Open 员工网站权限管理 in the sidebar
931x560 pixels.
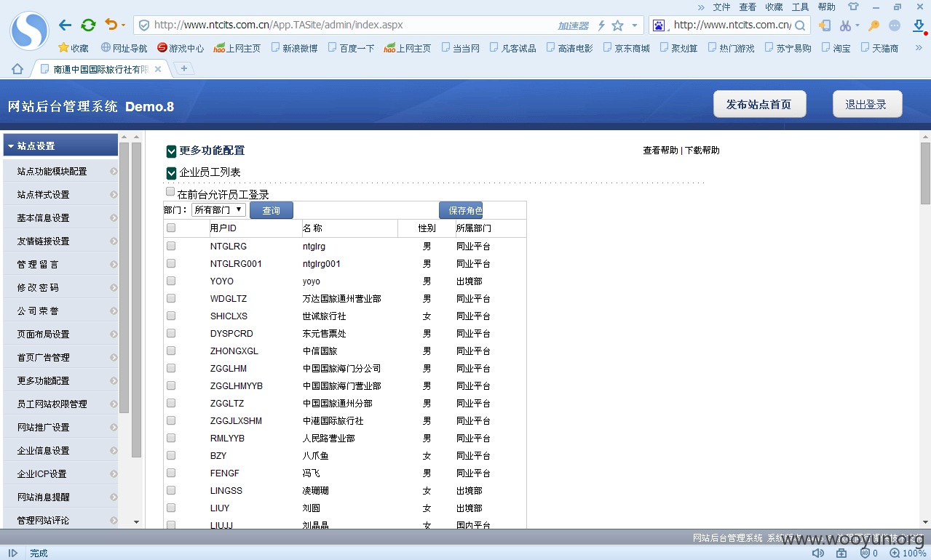pos(60,404)
